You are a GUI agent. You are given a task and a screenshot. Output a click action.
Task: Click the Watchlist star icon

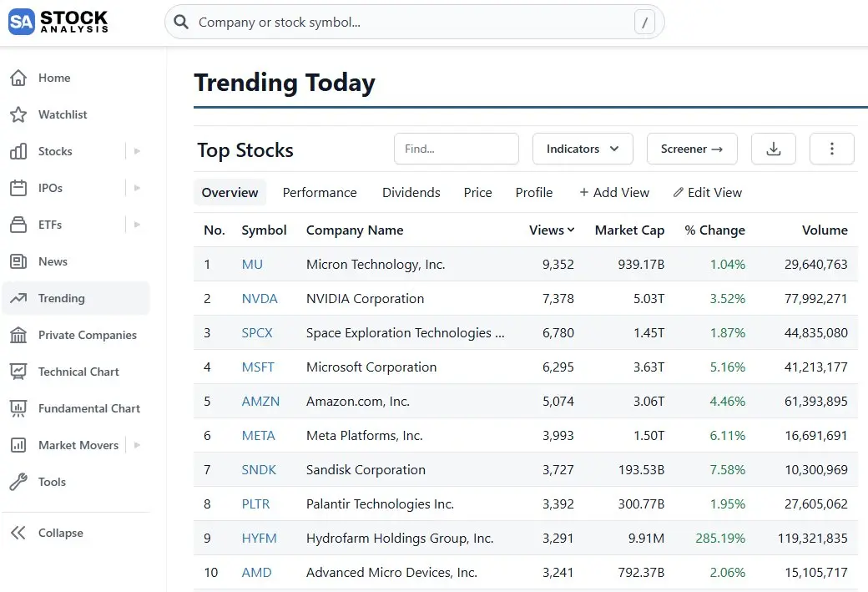18,114
